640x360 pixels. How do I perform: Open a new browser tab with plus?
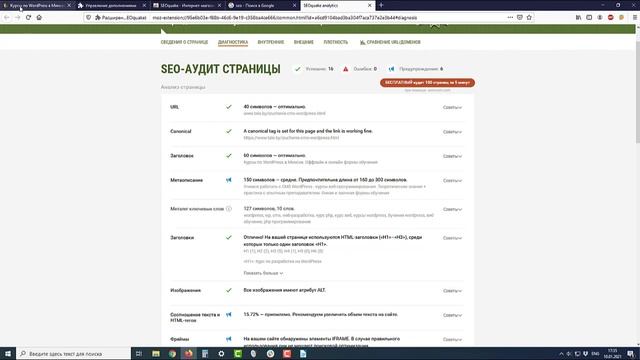[x=381, y=5]
